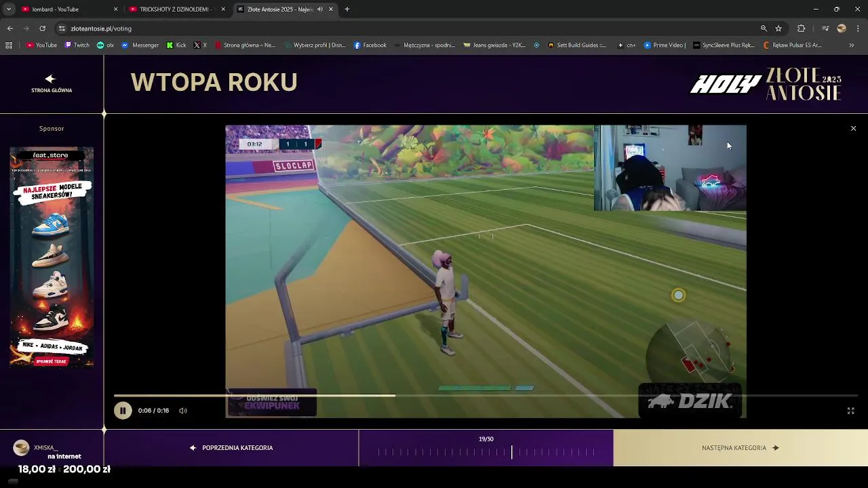Click Poprzednia Kategoria button
Viewport: 868px width, 488px height.
[231, 448]
